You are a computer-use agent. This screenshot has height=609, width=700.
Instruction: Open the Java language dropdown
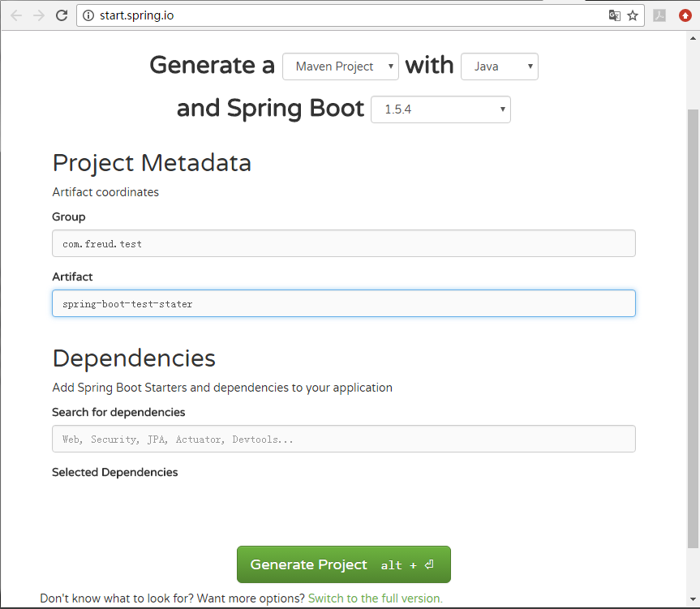[500, 66]
